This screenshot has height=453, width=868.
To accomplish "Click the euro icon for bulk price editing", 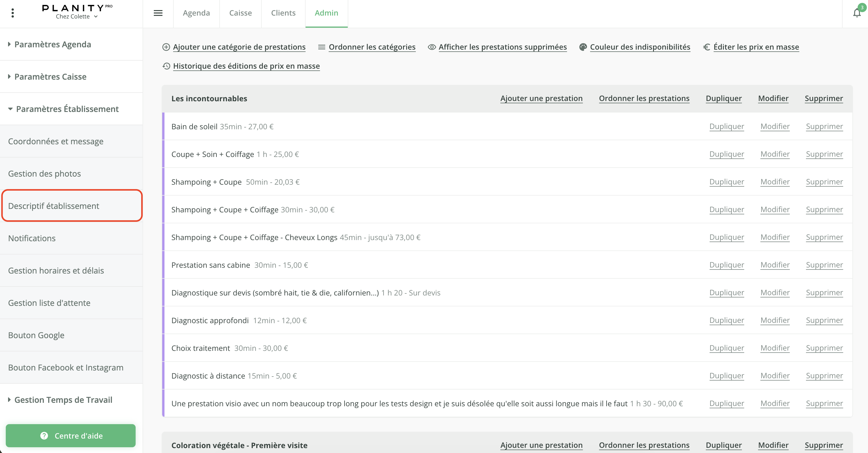I will point(707,47).
